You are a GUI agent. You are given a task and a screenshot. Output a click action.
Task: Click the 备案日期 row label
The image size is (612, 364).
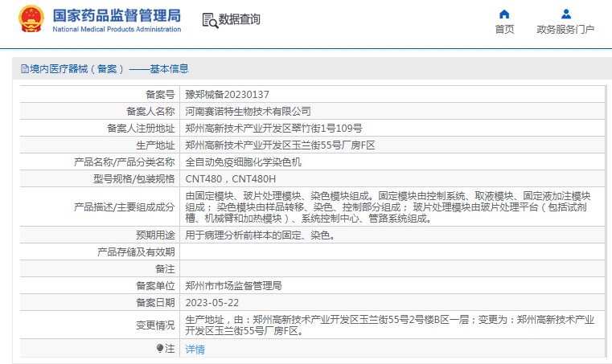(x=155, y=303)
